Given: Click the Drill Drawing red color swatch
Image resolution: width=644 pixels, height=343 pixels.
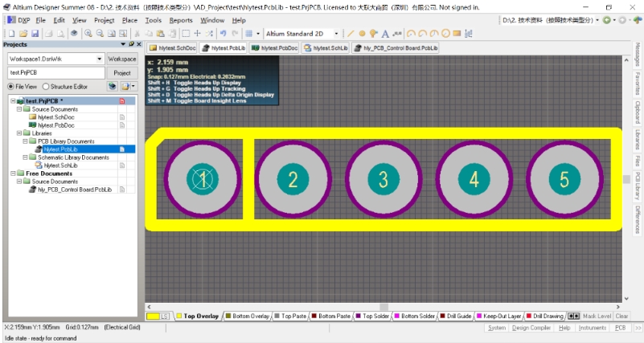Looking at the screenshot, I should (529, 316).
